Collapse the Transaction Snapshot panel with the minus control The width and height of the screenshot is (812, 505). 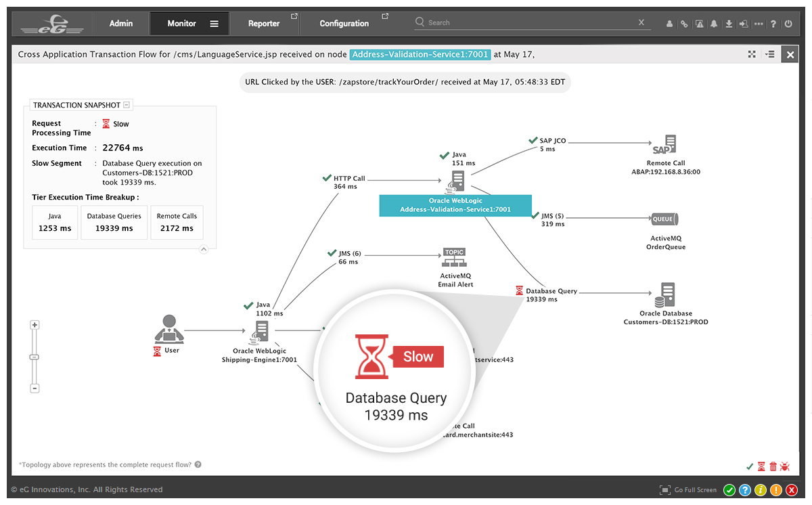(x=127, y=105)
